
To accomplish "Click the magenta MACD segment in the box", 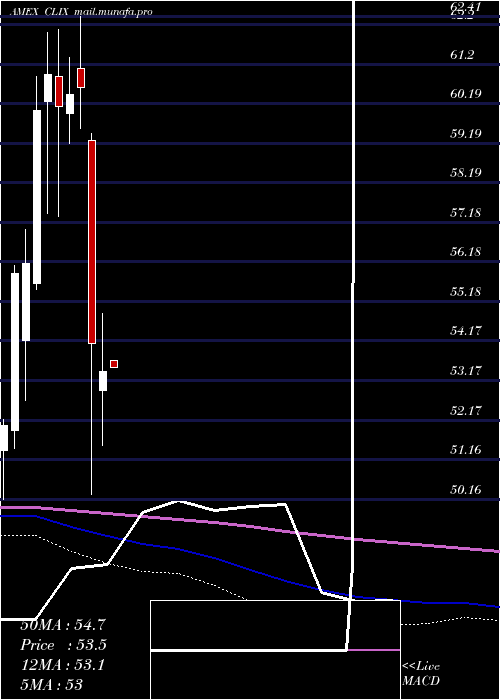I will click(374, 650).
